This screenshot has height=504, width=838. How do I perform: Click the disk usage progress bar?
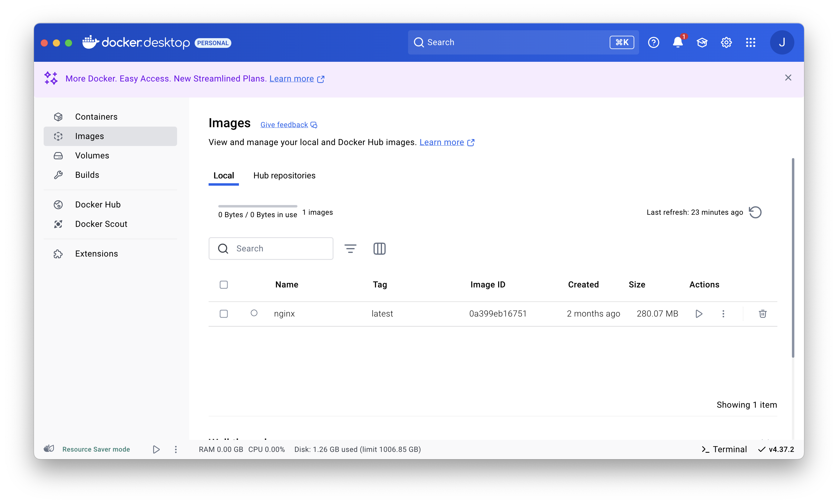pyautogui.click(x=258, y=206)
